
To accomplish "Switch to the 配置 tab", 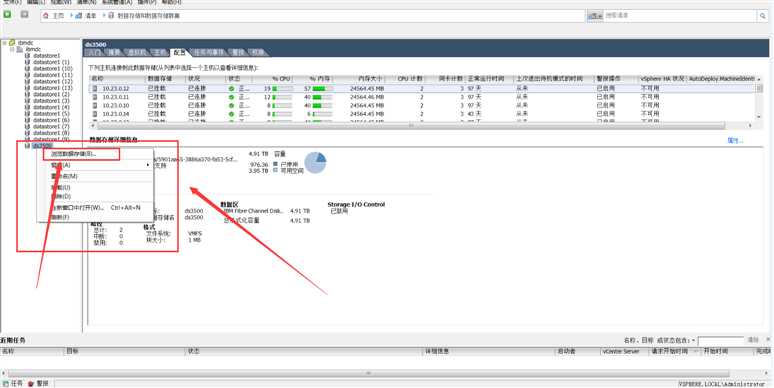I will click(x=179, y=52).
